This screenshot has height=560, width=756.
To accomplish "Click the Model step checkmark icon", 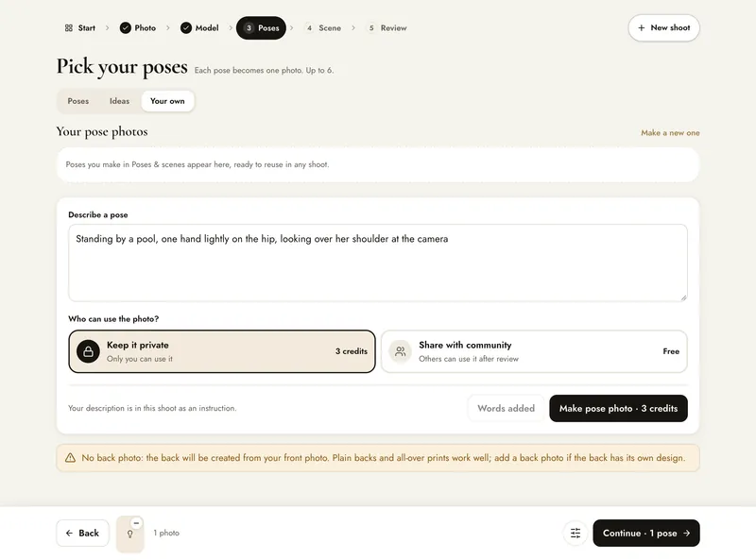I will click(186, 28).
